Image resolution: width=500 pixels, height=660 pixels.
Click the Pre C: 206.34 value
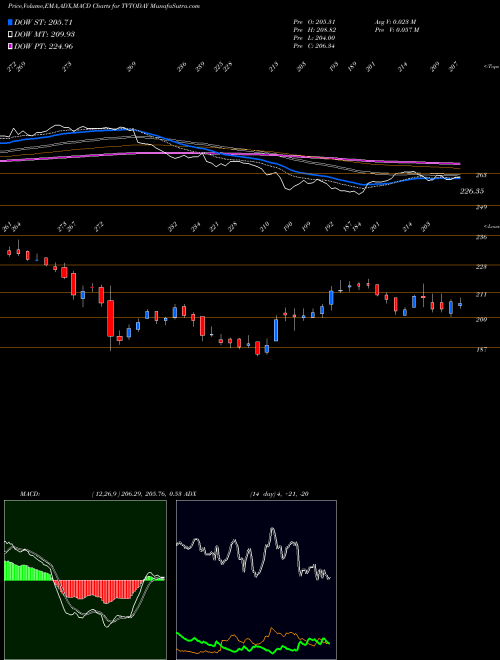[314, 46]
